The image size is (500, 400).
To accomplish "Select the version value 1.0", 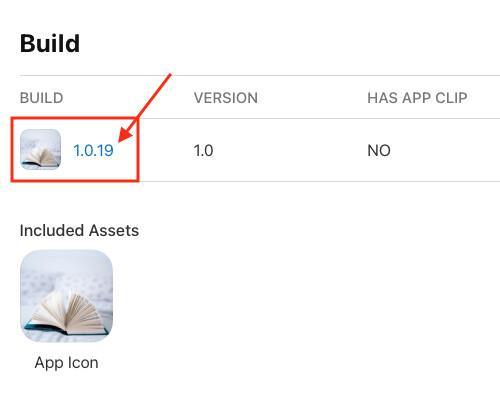I will coord(203,151).
